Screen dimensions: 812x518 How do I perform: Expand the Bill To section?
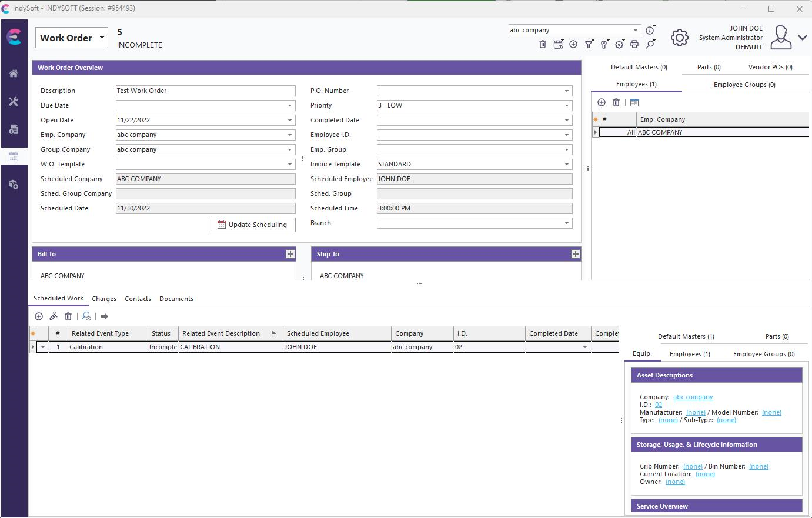coord(290,254)
